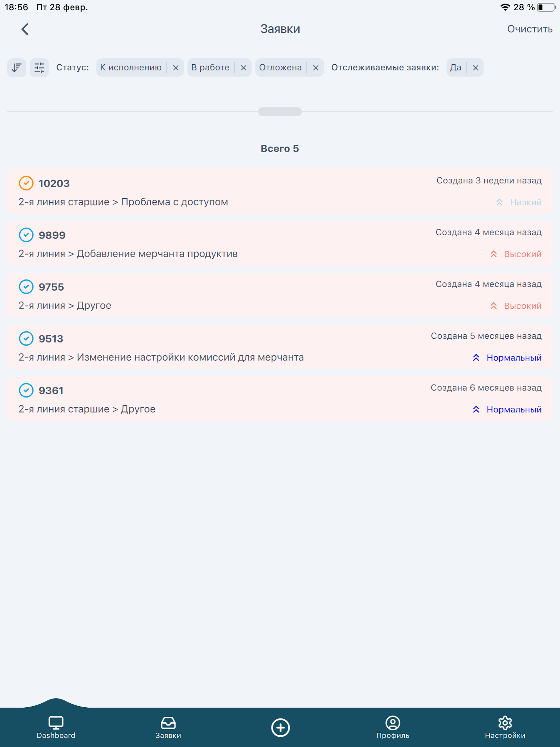
Task: Remove the В работе status filter
Action: click(x=243, y=68)
